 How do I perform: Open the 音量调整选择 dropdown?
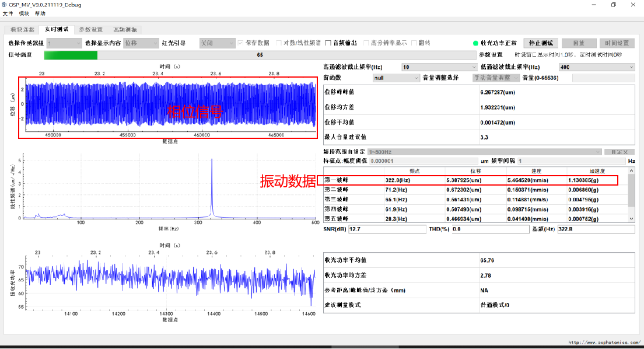coord(496,78)
